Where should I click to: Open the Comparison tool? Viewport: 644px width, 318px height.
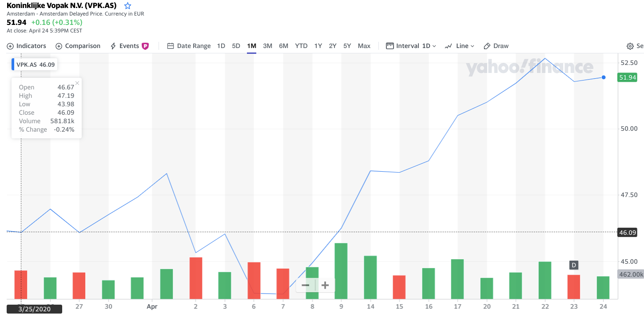pos(78,46)
